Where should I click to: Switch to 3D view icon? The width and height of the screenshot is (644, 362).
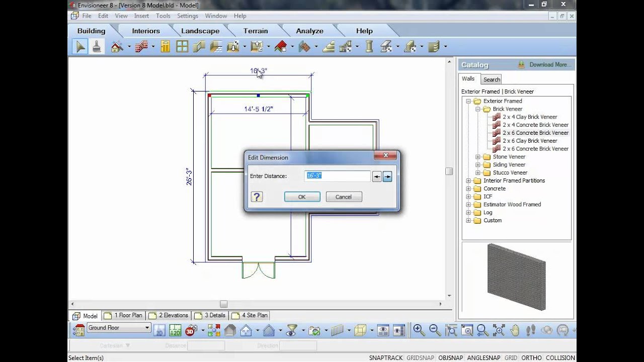190,330
